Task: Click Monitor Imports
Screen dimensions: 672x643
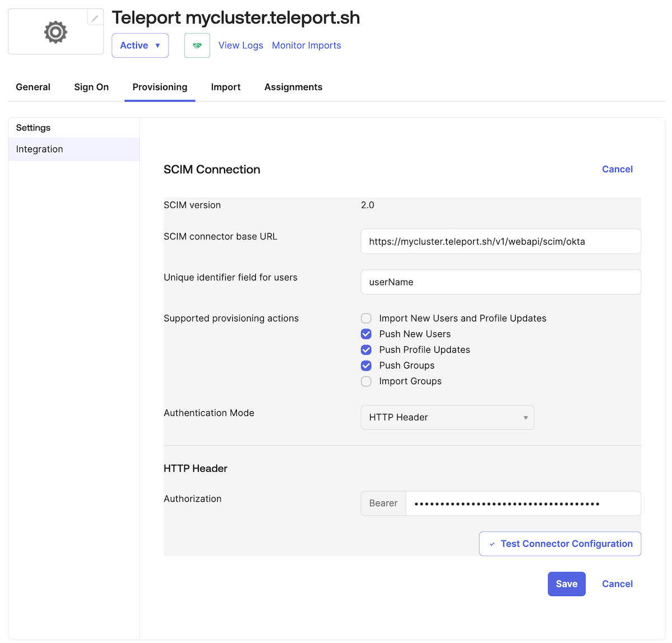Action: (x=306, y=45)
